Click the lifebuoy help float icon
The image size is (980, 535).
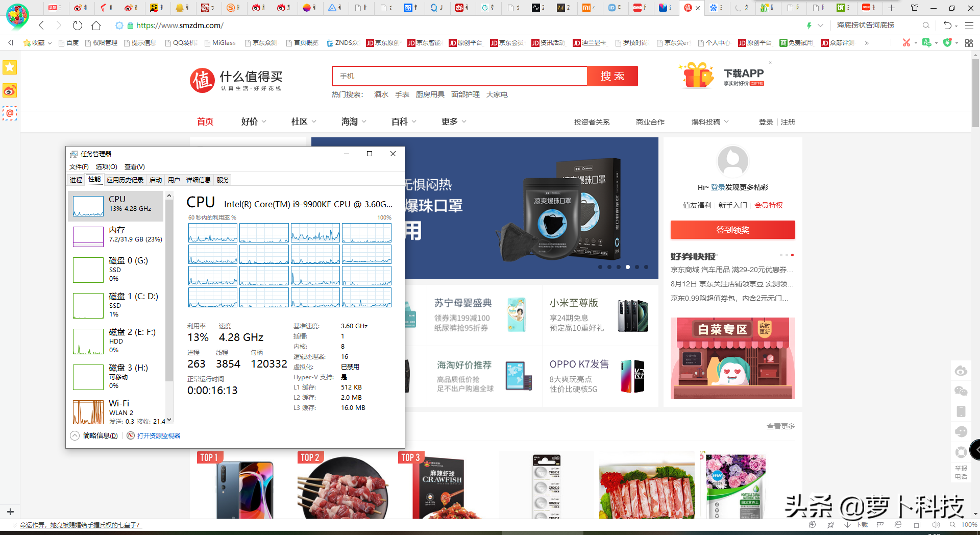pos(961,452)
